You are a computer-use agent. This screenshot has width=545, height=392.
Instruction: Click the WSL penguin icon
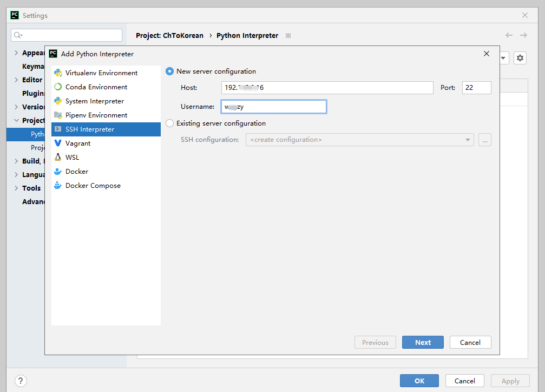point(58,157)
